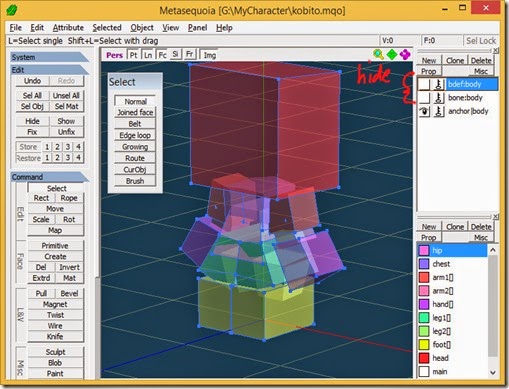509x389 pixels.
Task: Toggle Fr front-only display
Action: pyautogui.click(x=189, y=54)
